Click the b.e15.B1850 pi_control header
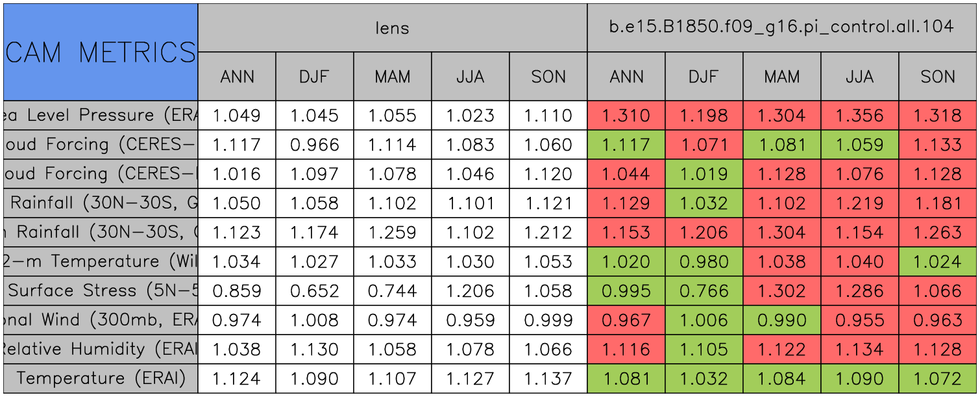 tap(781, 27)
